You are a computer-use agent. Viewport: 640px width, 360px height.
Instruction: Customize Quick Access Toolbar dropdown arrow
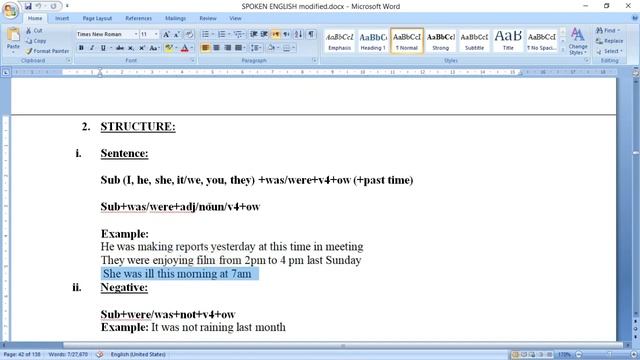pos(67,6)
